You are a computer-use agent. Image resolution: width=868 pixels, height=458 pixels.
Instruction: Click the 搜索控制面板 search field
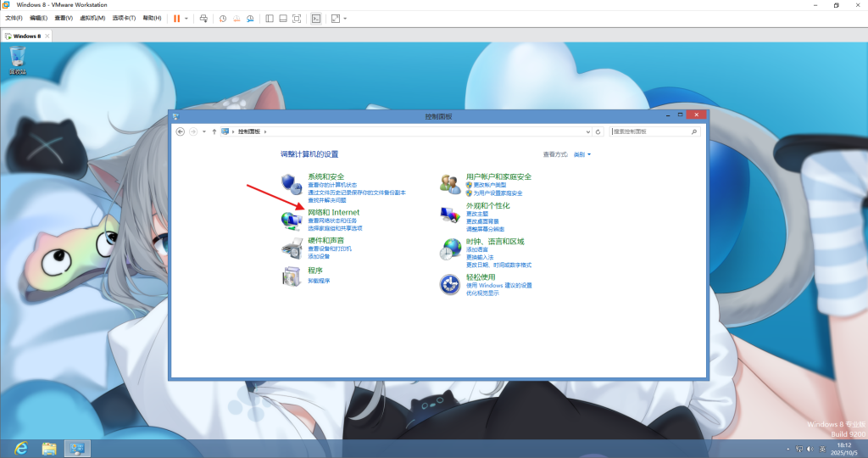point(651,131)
